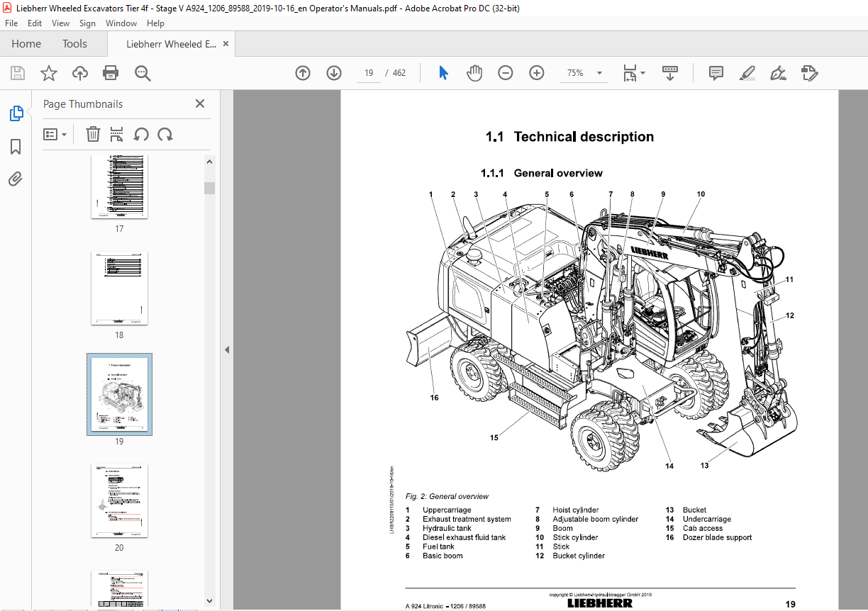The width and height of the screenshot is (868, 611).
Task: Open the Bookmarks panel in the left sidebar
Action: [16, 147]
